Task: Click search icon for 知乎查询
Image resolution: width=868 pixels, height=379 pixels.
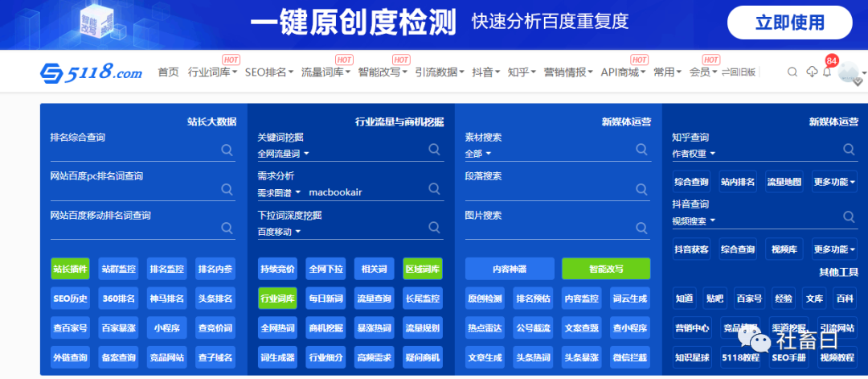Action: 849,149
